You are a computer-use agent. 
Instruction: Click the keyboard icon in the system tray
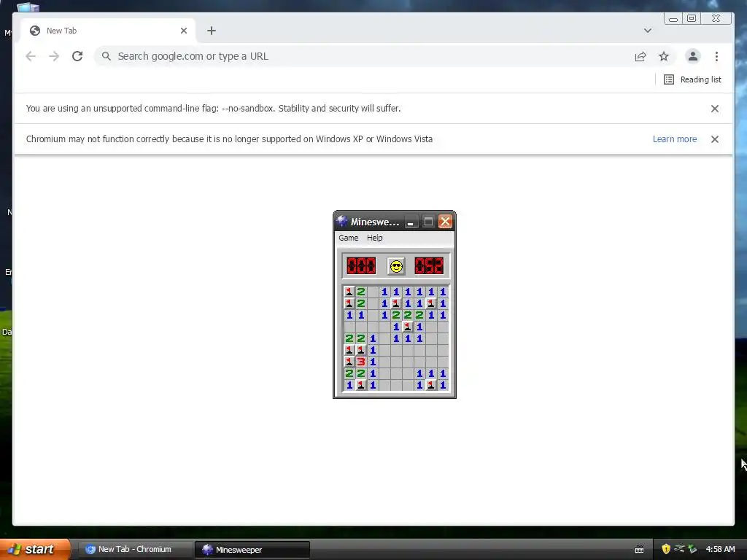tap(639, 550)
